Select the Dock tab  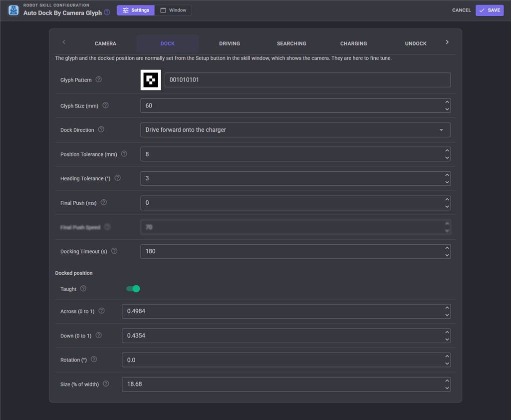pyautogui.click(x=168, y=43)
